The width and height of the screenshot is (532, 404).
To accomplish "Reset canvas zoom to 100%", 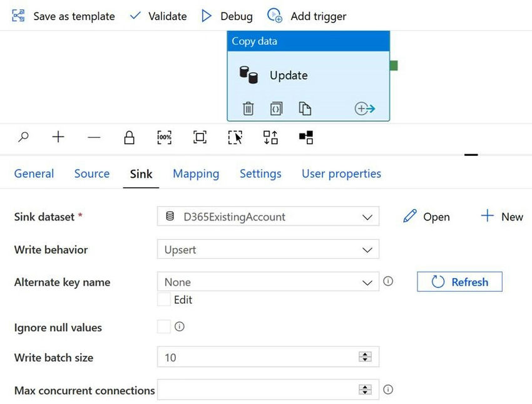I will point(164,137).
